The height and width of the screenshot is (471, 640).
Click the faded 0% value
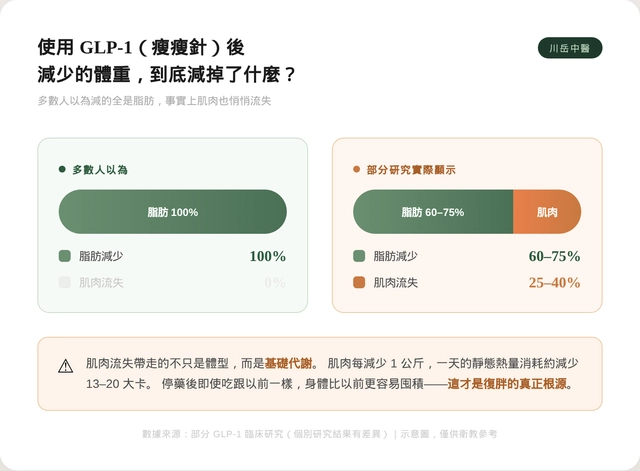(275, 283)
